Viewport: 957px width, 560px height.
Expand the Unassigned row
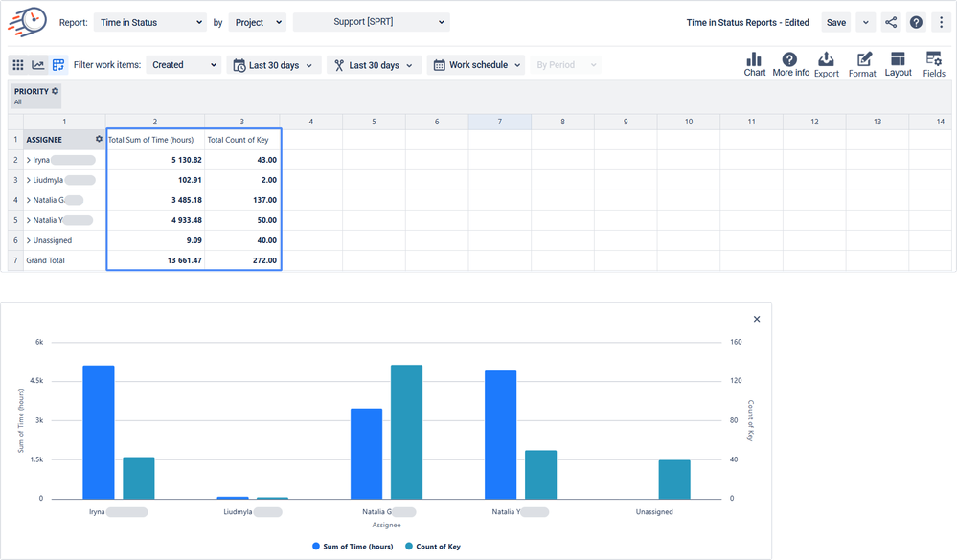(29, 240)
